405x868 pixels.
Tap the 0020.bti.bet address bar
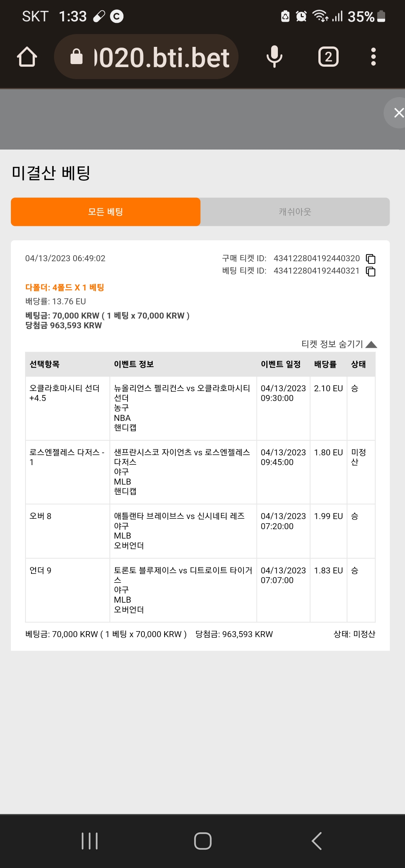[146, 57]
